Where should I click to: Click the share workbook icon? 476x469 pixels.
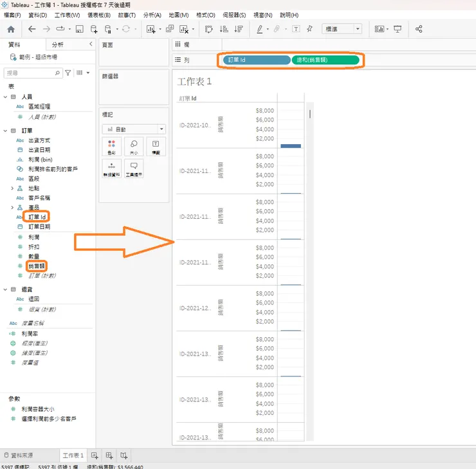click(419, 29)
